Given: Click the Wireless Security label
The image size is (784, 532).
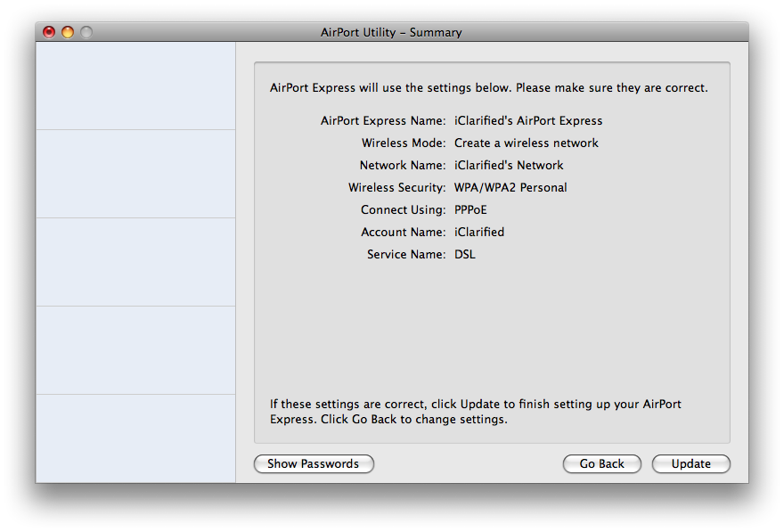Looking at the screenshot, I should [396, 188].
